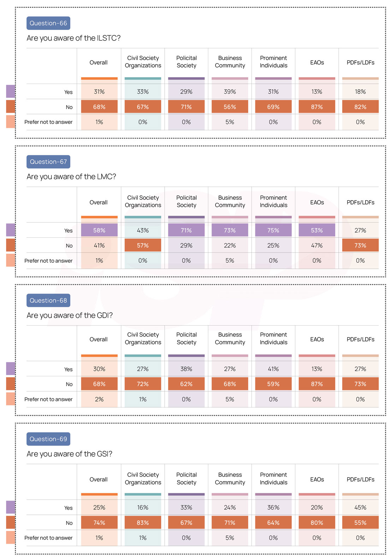Click the Yes row label in GSI table

coord(69,508)
